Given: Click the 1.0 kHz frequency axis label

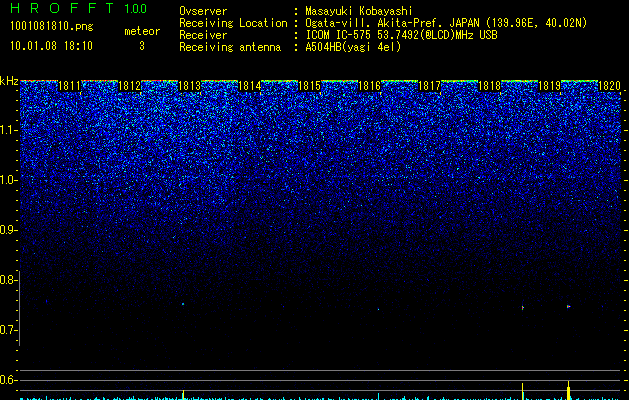Looking at the screenshot, I should pyautogui.click(x=9, y=180).
